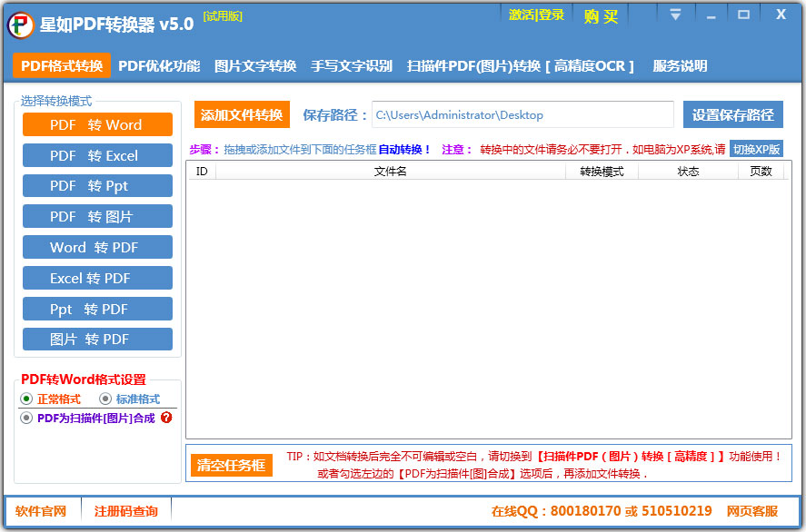Click the 激活|登录 link
Image resolution: width=806 pixels, height=532 pixels.
coord(536,15)
